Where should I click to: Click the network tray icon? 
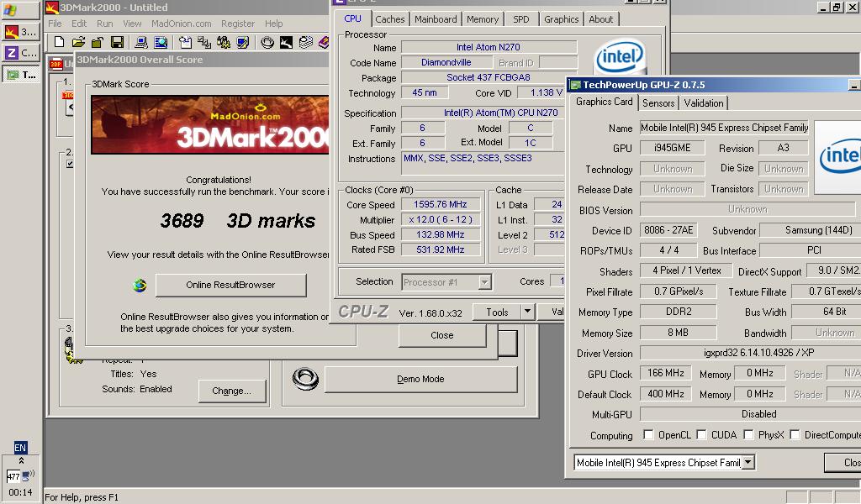(x=28, y=475)
